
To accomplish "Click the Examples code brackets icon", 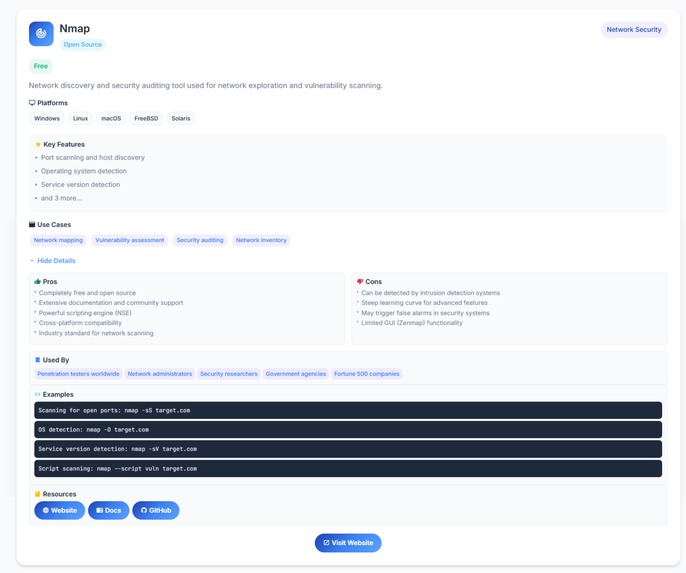I will (37, 394).
